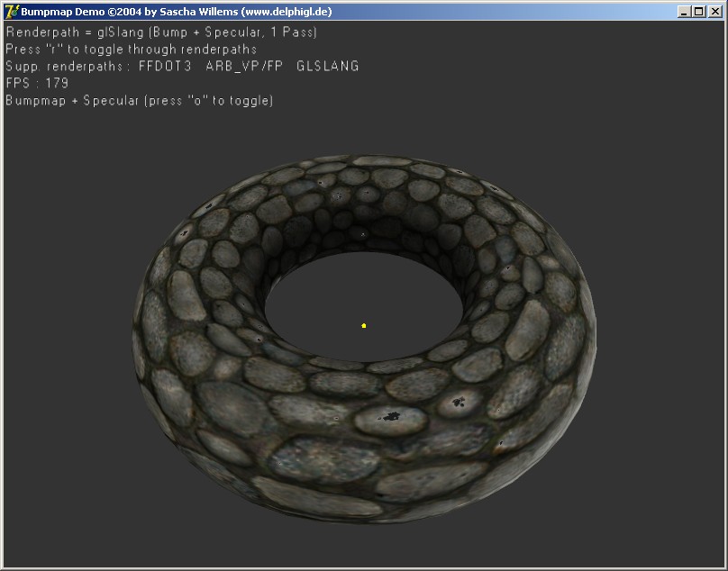Click the ARB_VP/FP renderpath label

point(243,66)
